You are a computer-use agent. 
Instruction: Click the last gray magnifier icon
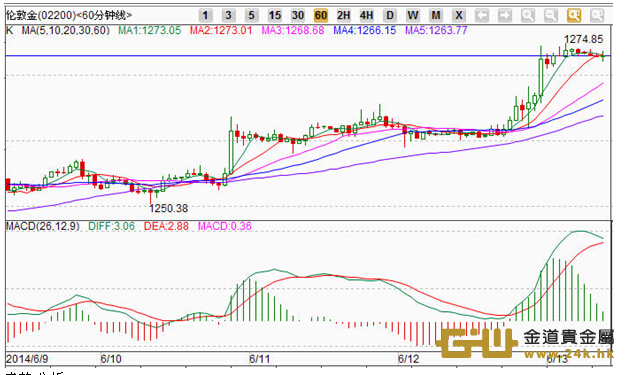click(597, 15)
